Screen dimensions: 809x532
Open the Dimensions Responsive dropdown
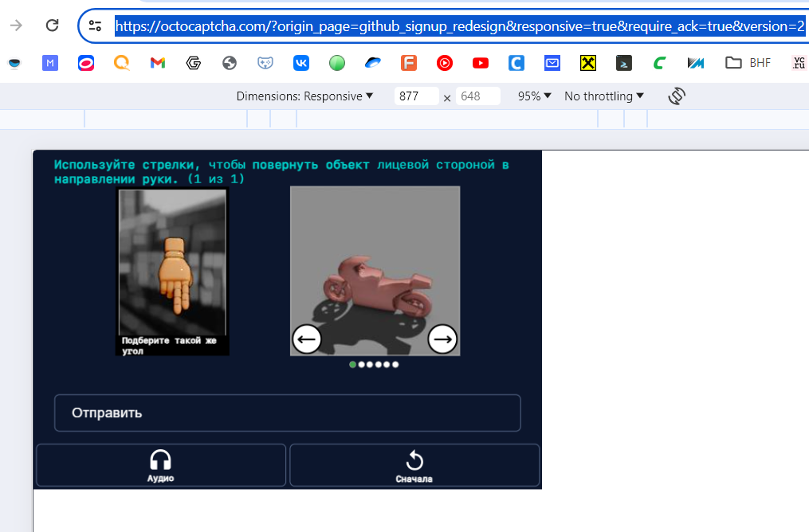pos(304,96)
